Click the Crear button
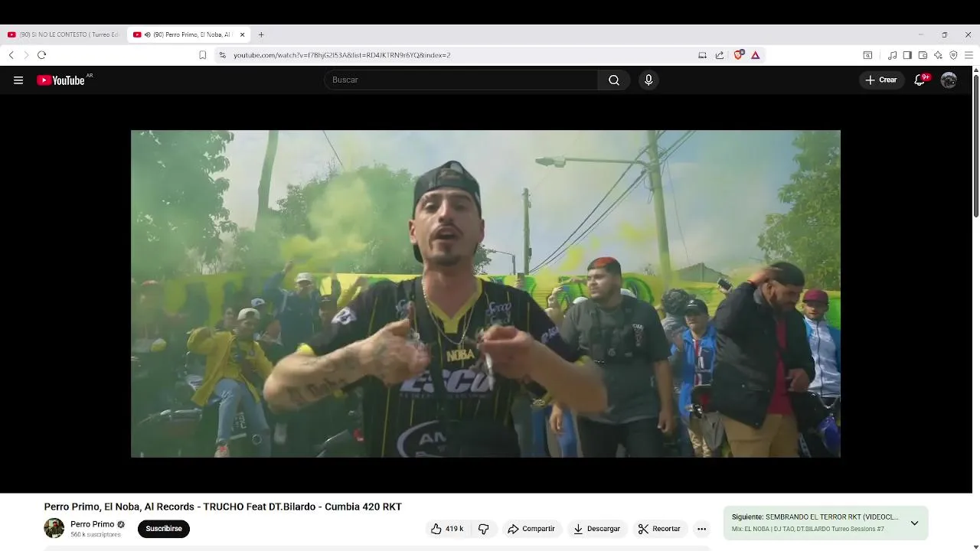 (881, 80)
